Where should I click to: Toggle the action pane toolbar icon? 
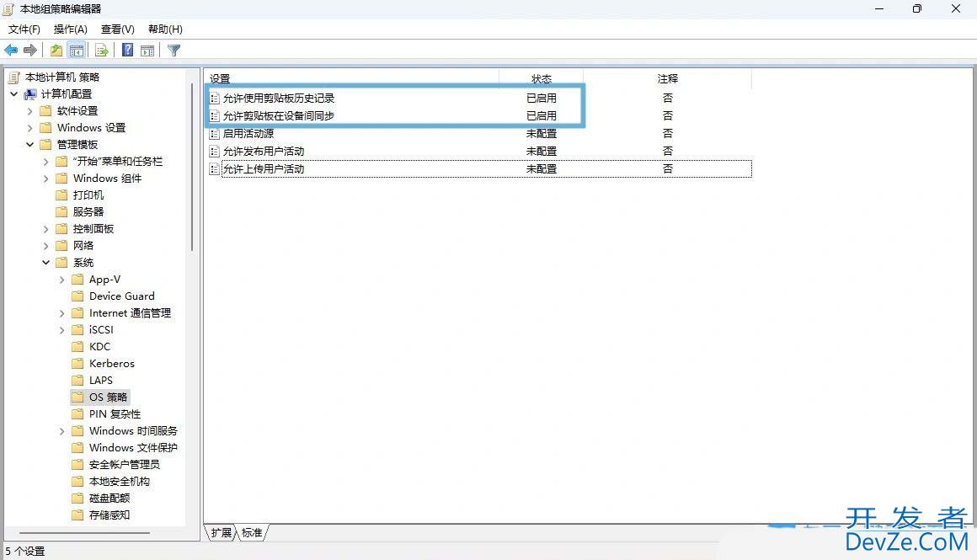147,51
